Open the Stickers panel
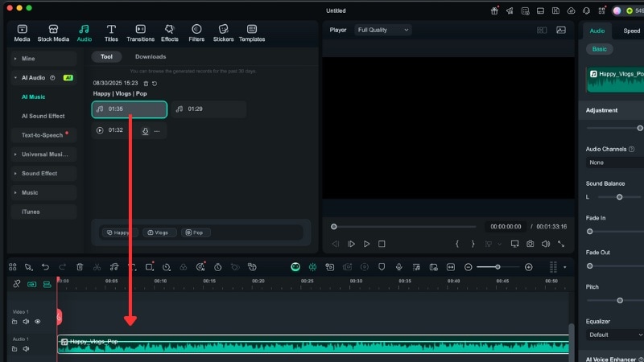Viewport: 644px width, 362px height. 224,33
